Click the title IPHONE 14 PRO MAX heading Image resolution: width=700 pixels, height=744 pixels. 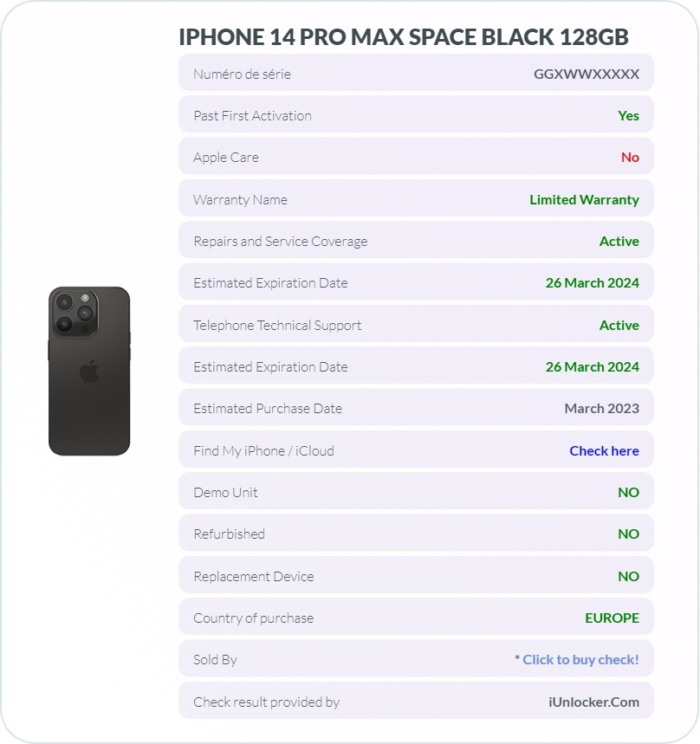tap(404, 37)
